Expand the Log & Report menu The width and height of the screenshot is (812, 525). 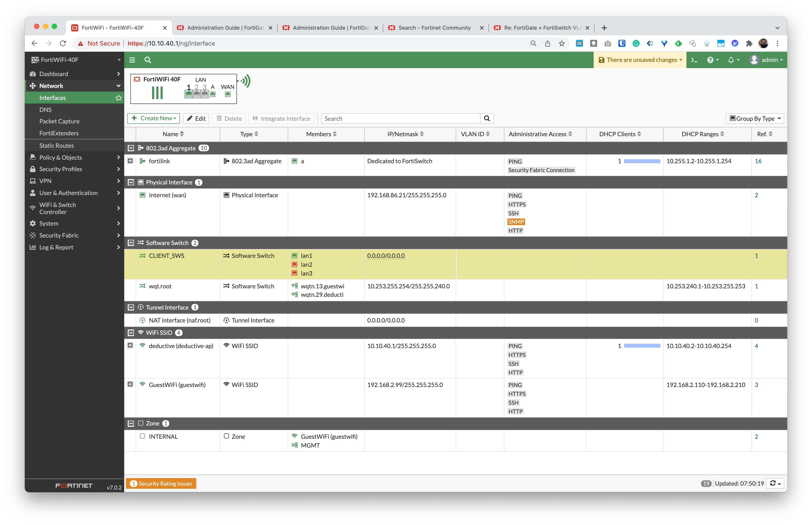74,247
